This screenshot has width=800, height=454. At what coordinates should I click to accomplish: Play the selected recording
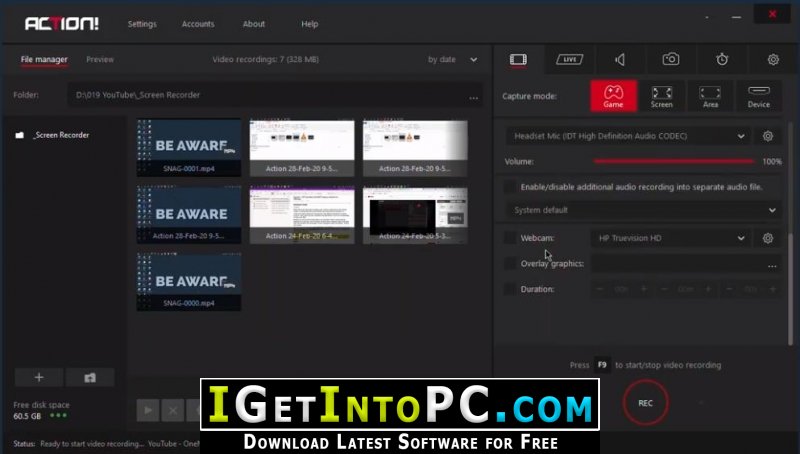(148, 410)
